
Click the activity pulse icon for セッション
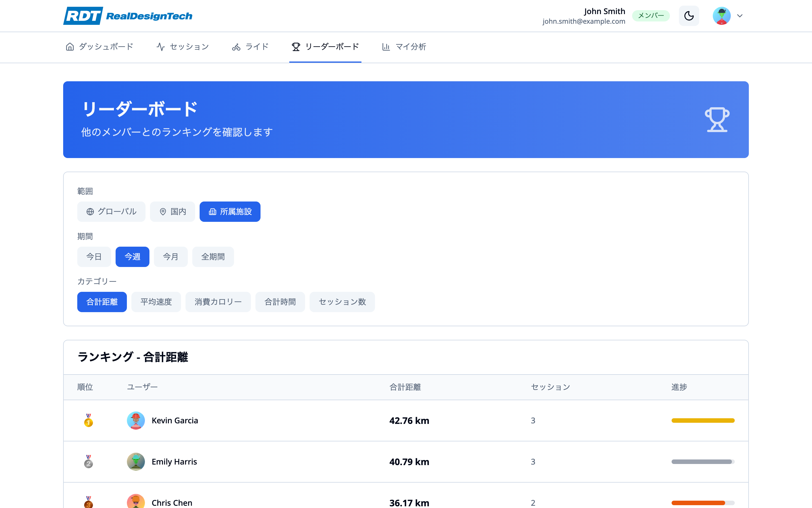[x=161, y=47]
